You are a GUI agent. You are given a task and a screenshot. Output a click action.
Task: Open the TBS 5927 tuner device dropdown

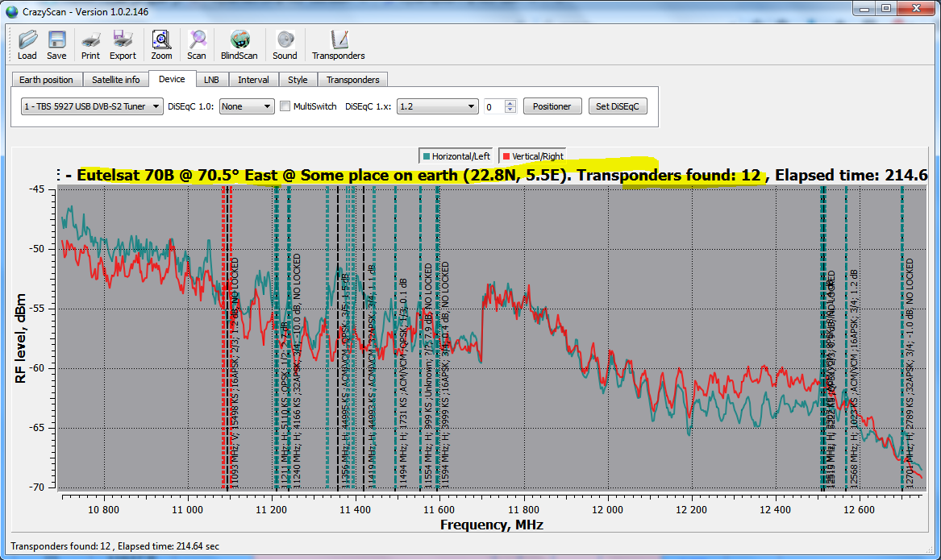pos(91,106)
